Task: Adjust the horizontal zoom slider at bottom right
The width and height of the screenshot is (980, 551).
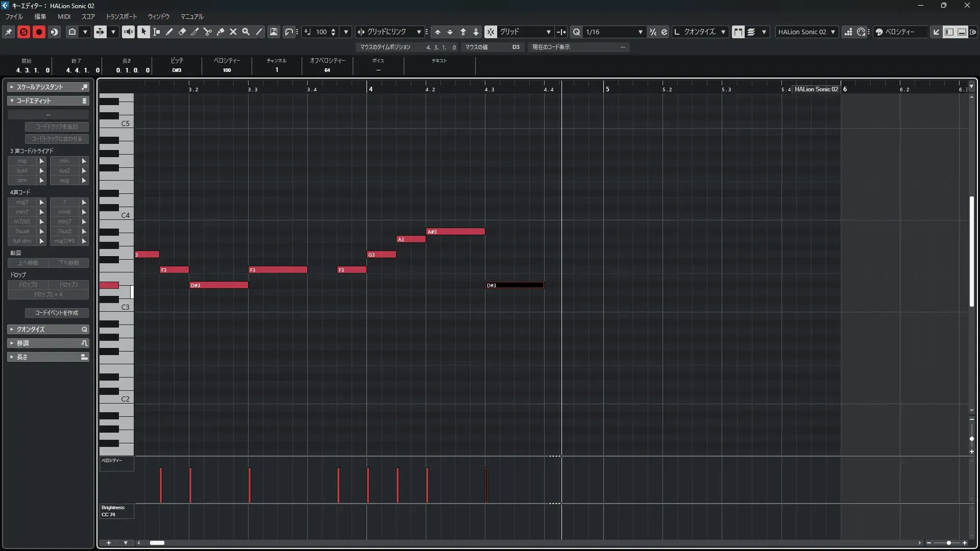Action: coord(948,543)
